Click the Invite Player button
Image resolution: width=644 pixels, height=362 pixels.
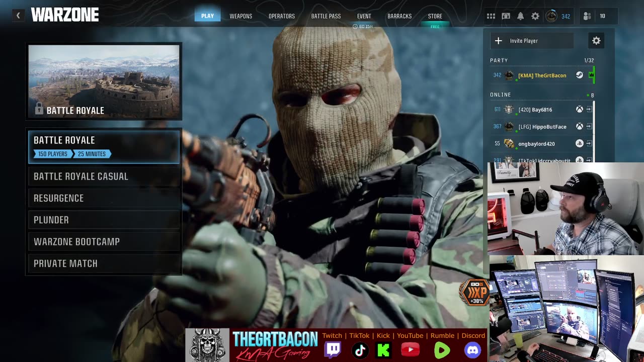[532, 41]
